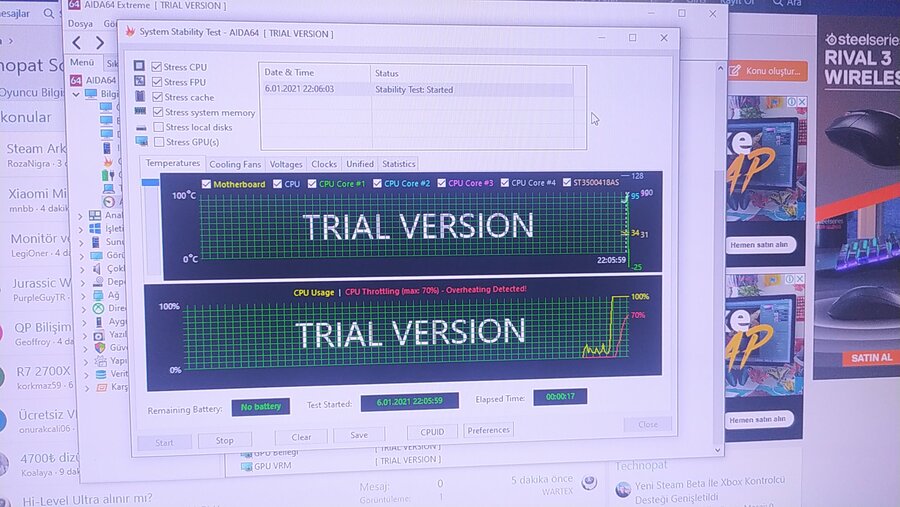The width and height of the screenshot is (900, 507).
Task: Stop the stability test
Action: point(224,440)
